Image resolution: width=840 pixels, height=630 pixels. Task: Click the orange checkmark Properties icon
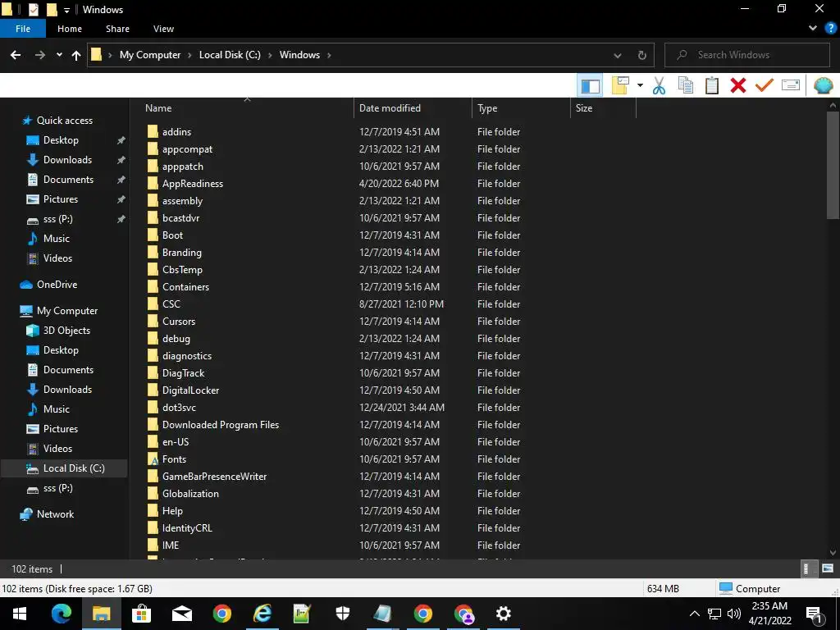(765, 85)
